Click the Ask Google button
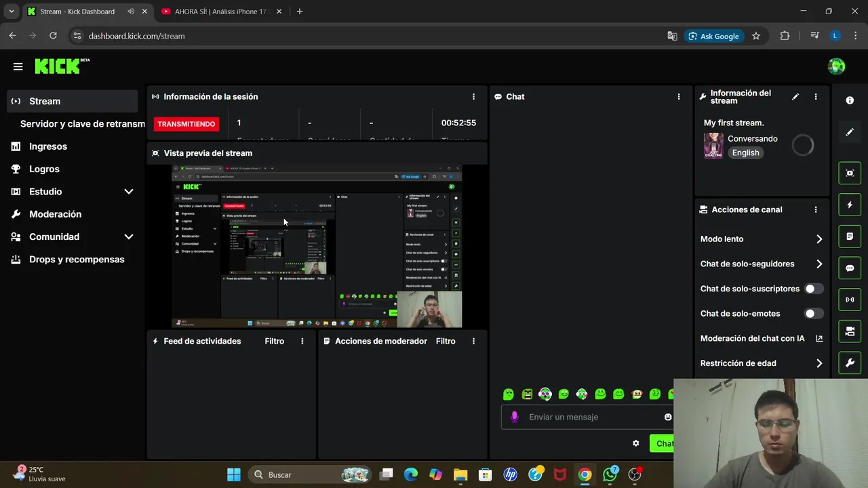 [x=713, y=36]
